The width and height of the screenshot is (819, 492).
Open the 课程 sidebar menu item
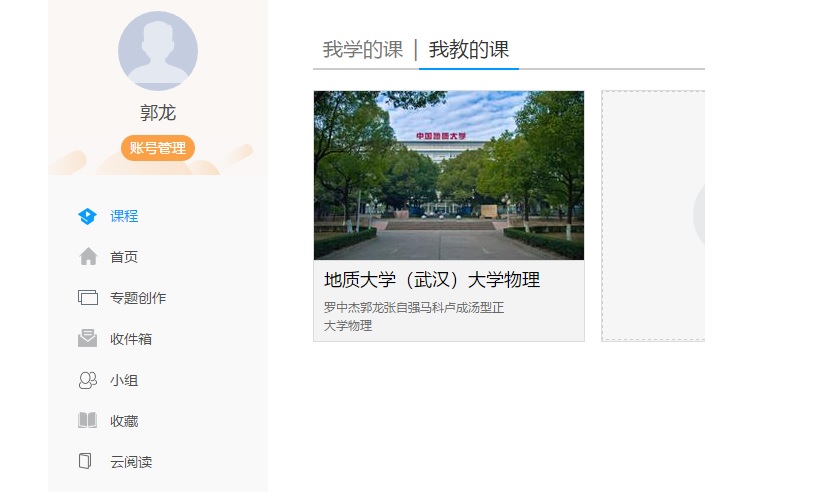[x=124, y=216]
